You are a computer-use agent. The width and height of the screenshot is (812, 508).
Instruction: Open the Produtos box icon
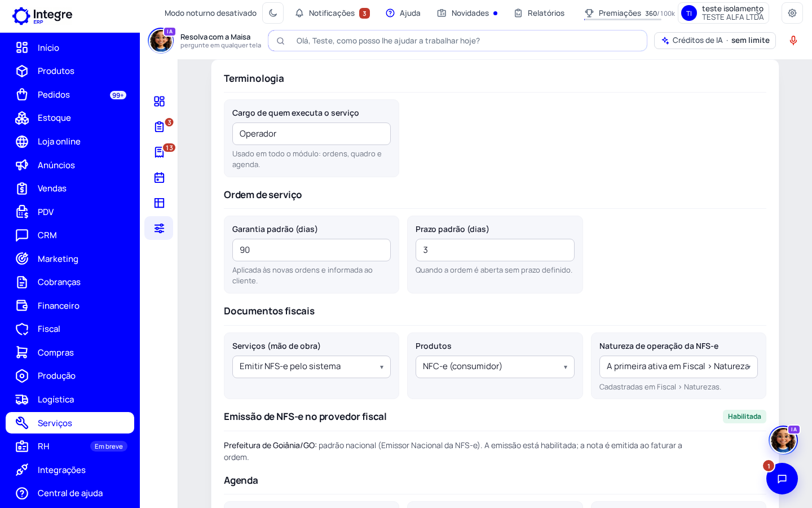pos(22,71)
